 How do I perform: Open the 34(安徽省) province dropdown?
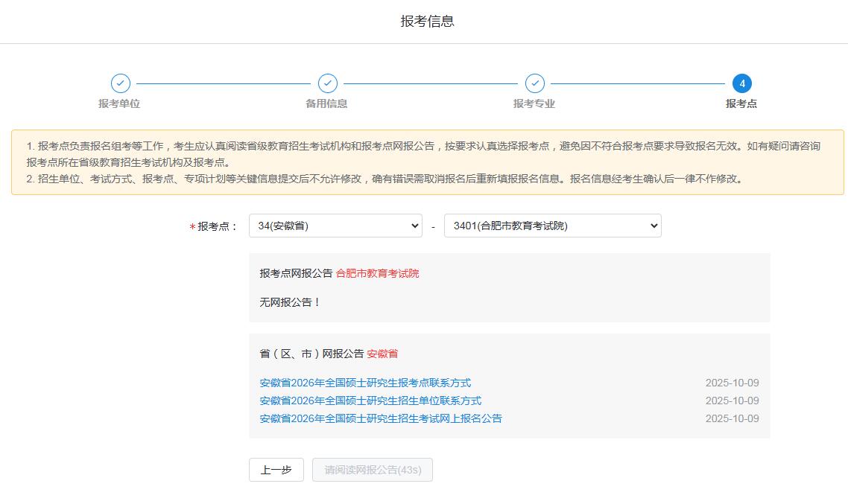(335, 226)
